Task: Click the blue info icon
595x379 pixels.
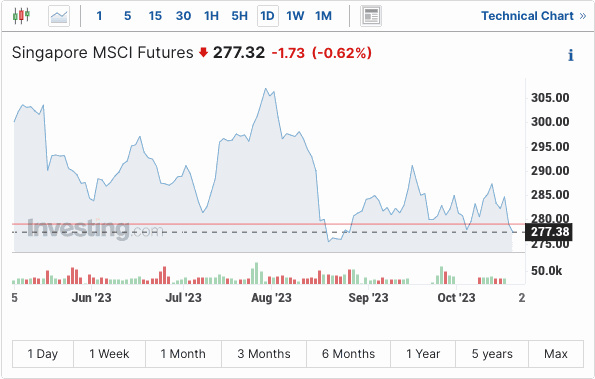Action: pyautogui.click(x=570, y=55)
